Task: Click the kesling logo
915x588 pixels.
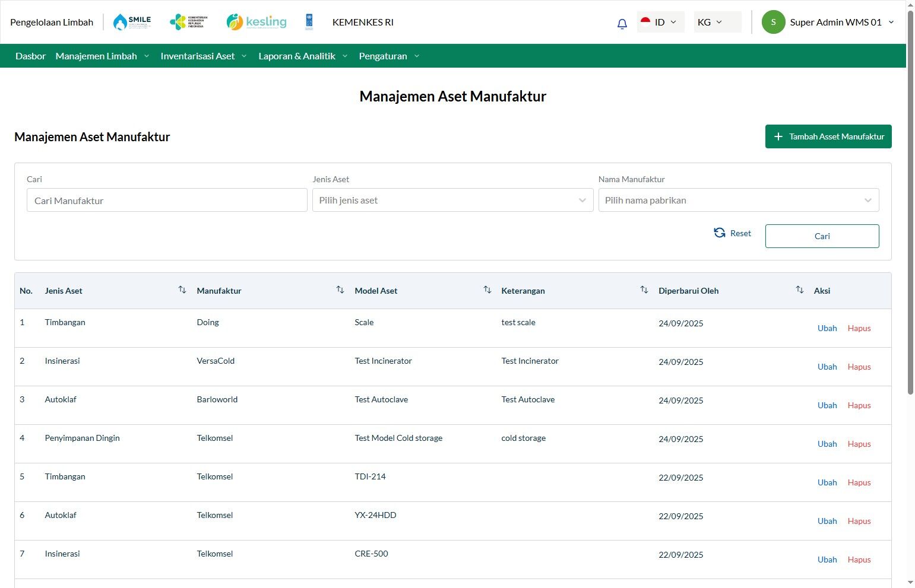Action: click(x=257, y=22)
